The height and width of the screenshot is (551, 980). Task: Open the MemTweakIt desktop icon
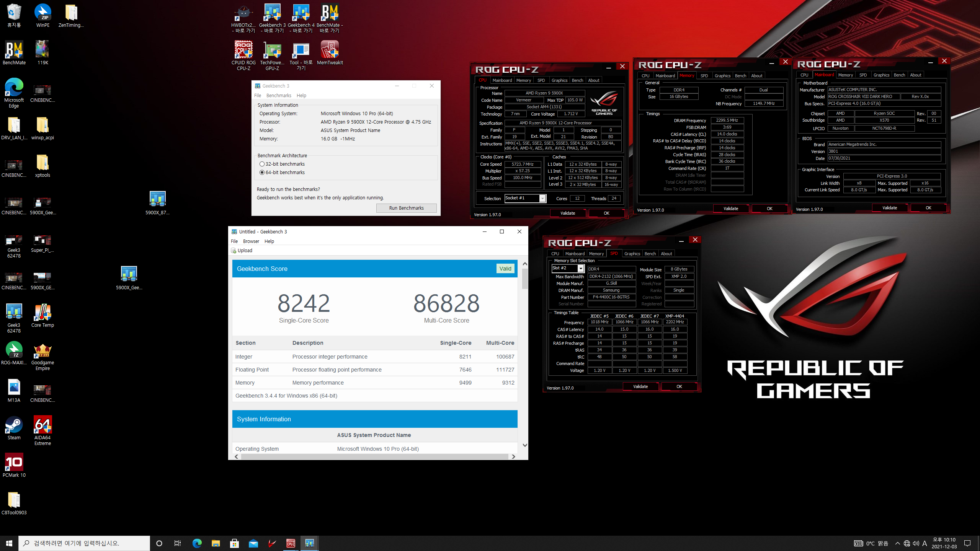[330, 53]
